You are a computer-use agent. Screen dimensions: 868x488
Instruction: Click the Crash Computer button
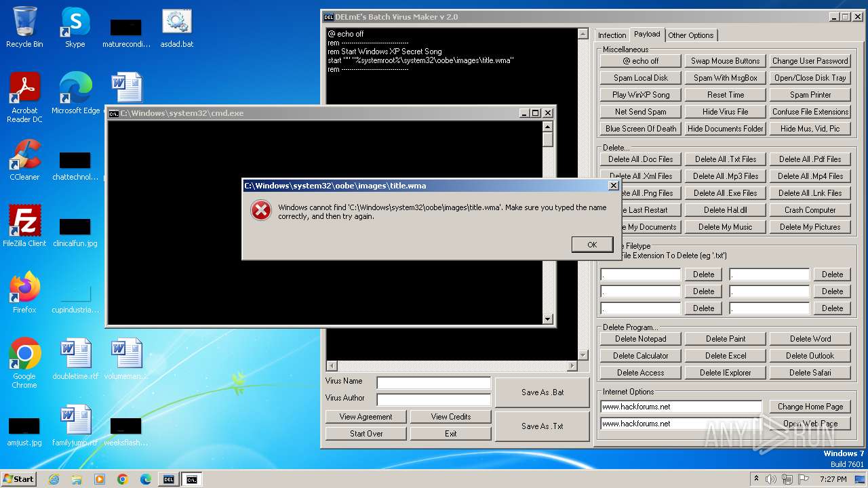coord(810,210)
